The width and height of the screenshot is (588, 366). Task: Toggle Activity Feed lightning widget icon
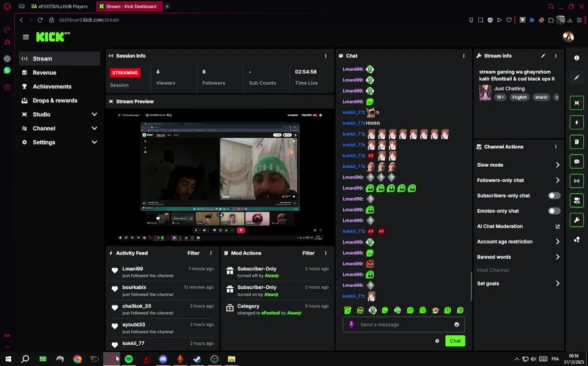pyautogui.click(x=577, y=122)
